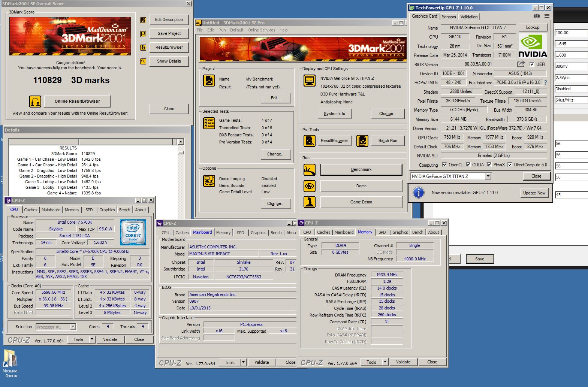
Task: Click the 100.00 input field in background window
Action: (x=571, y=33)
